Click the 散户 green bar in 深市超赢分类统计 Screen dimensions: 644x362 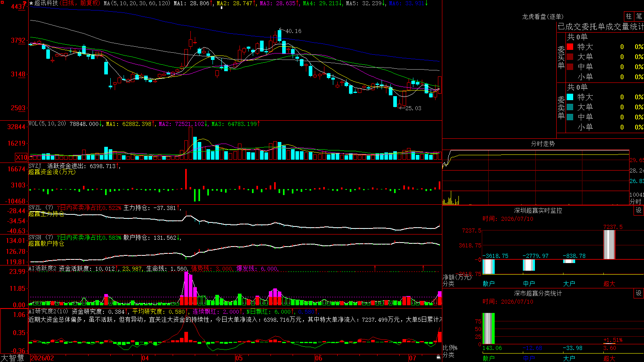tap(489, 329)
